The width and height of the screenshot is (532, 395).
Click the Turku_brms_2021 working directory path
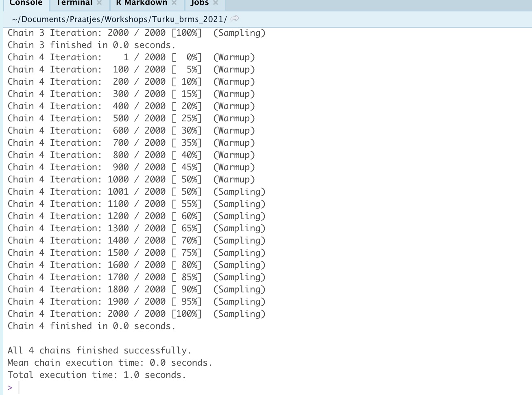(119, 19)
